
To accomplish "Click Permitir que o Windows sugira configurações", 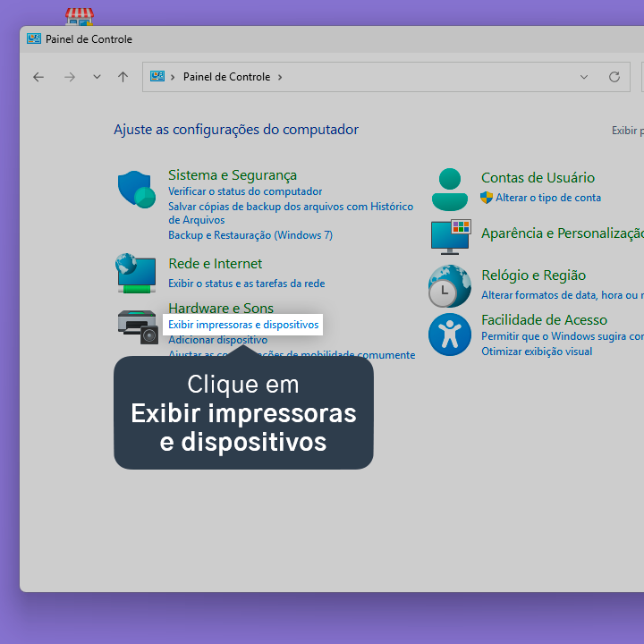I will click(563, 336).
